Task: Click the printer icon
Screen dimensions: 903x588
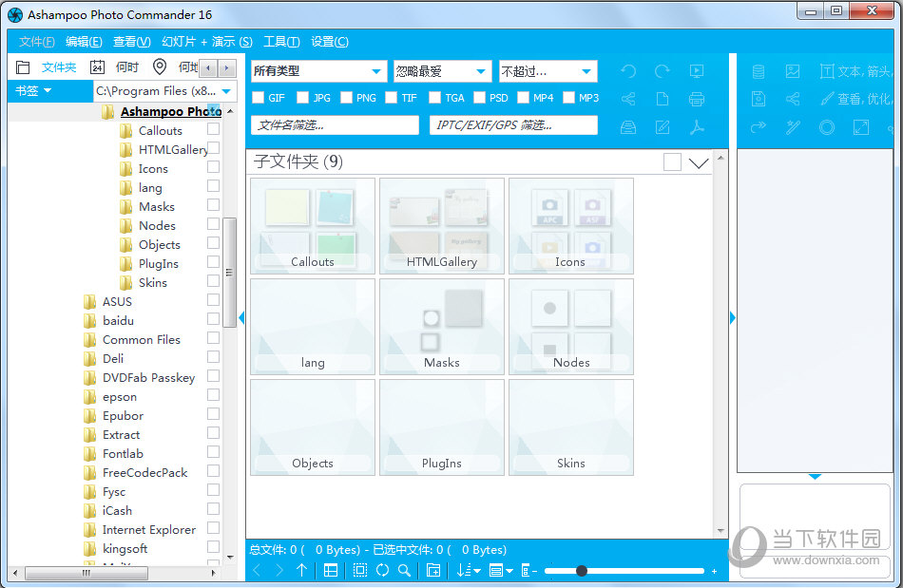Action: [697, 99]
